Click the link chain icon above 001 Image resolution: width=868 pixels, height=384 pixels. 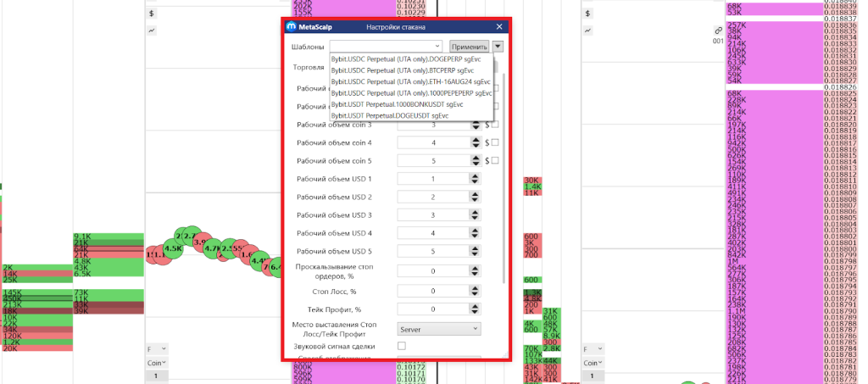click(719, 31)
